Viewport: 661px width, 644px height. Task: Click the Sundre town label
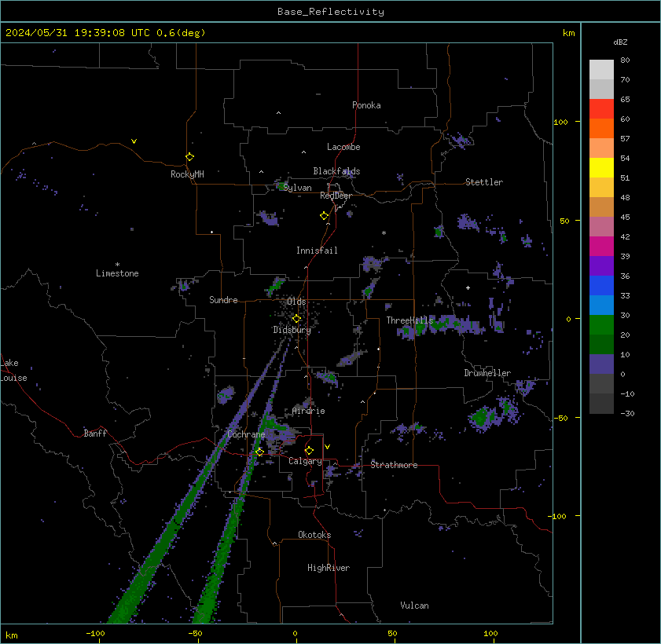pos(223,300)
